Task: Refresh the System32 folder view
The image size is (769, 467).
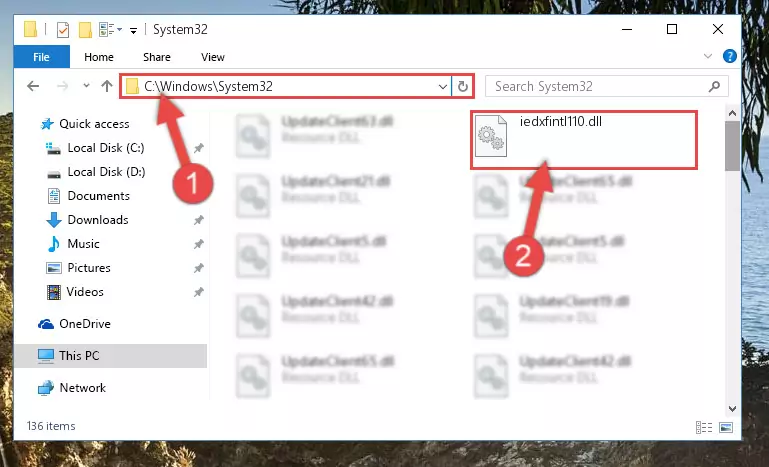Action: pos(462,87)
